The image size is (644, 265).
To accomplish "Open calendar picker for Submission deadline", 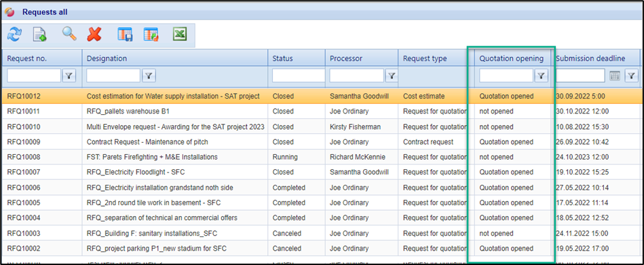I will click(614, 75).
